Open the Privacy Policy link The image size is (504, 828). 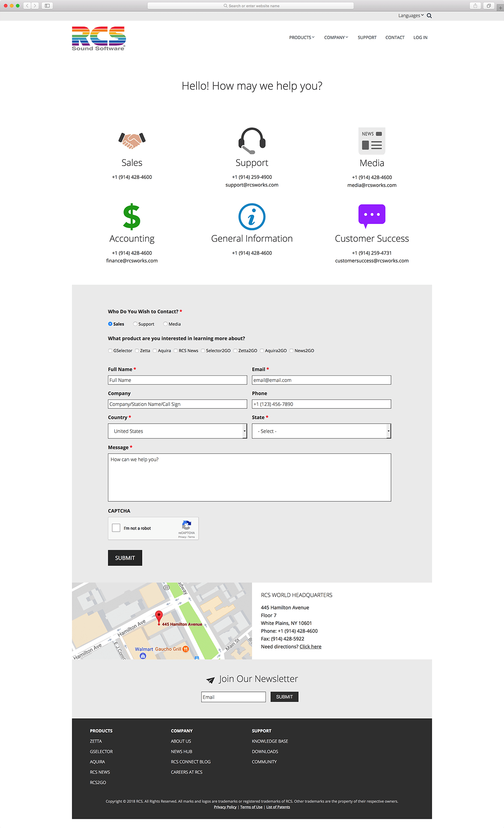[225, 807]
